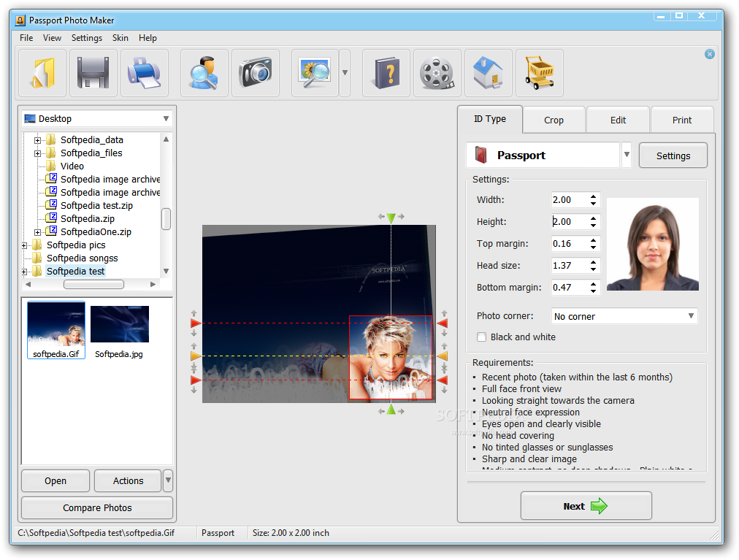
Task: Click the lower left red crop marker
Action: click(196, 380)
